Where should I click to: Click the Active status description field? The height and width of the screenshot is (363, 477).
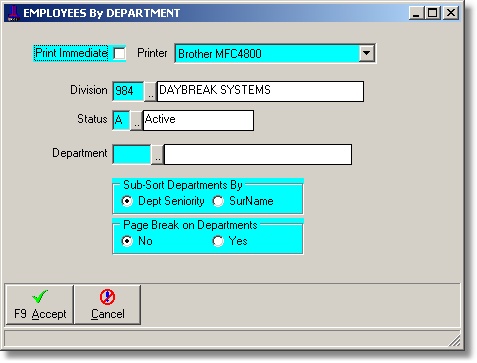[x=198, y=120]
